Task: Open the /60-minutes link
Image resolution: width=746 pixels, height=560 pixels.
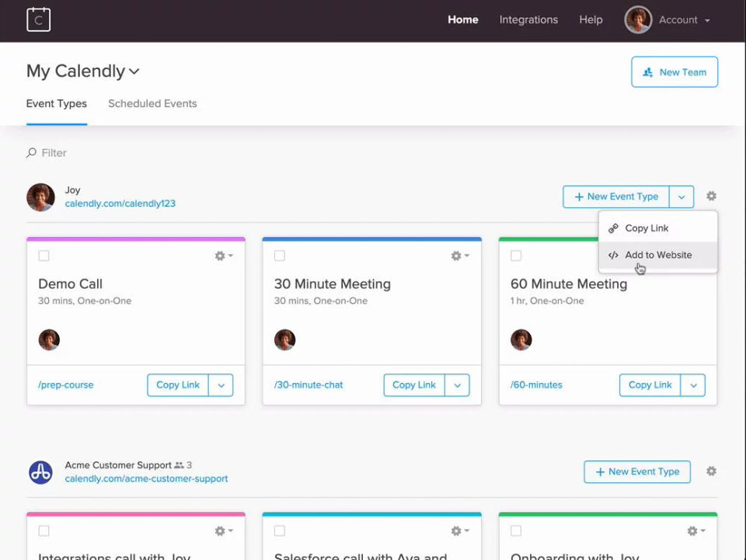Action: (x=536, y=385)
